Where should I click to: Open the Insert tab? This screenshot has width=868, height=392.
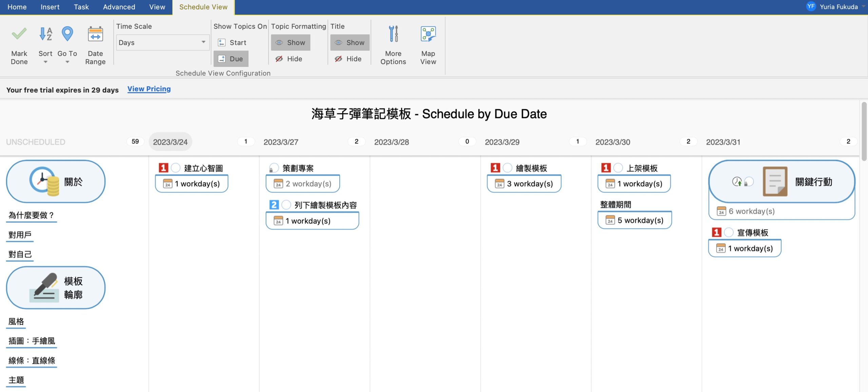point(50,7)
